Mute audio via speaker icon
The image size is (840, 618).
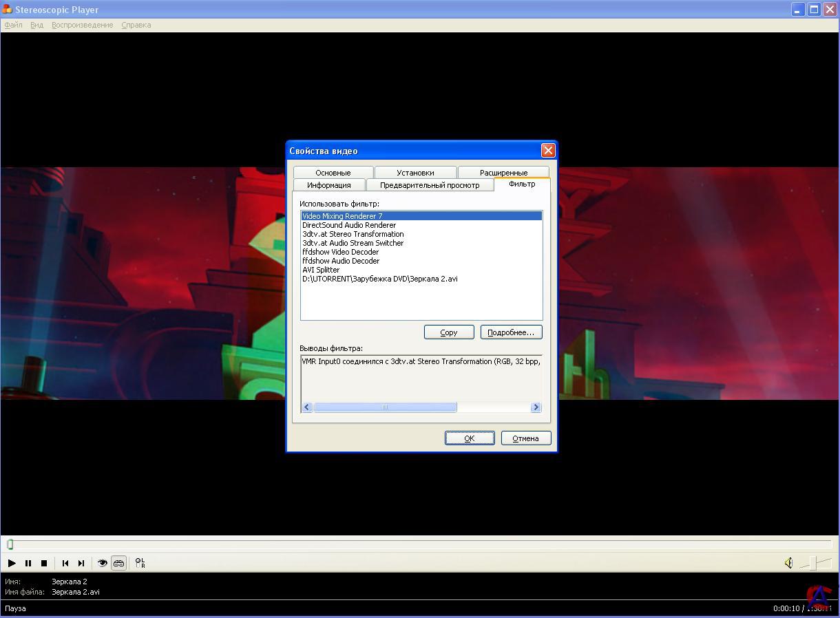[789, 563]
